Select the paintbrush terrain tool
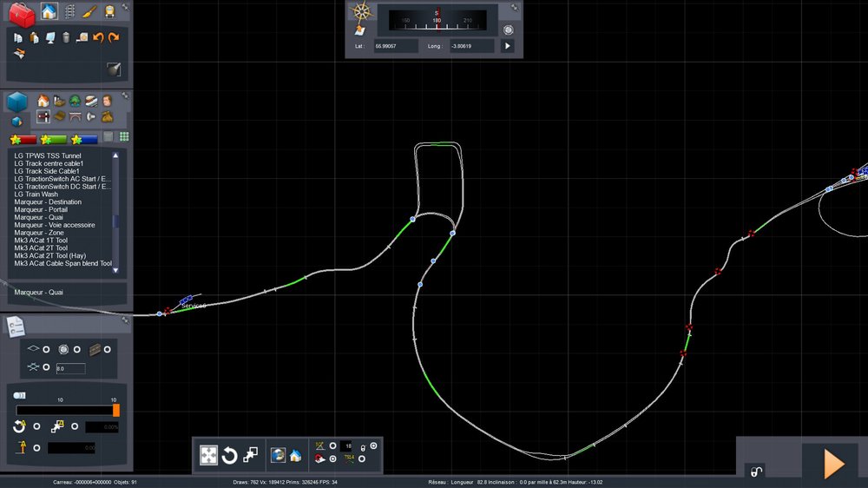The image size is (868, 488). point(89,11)
